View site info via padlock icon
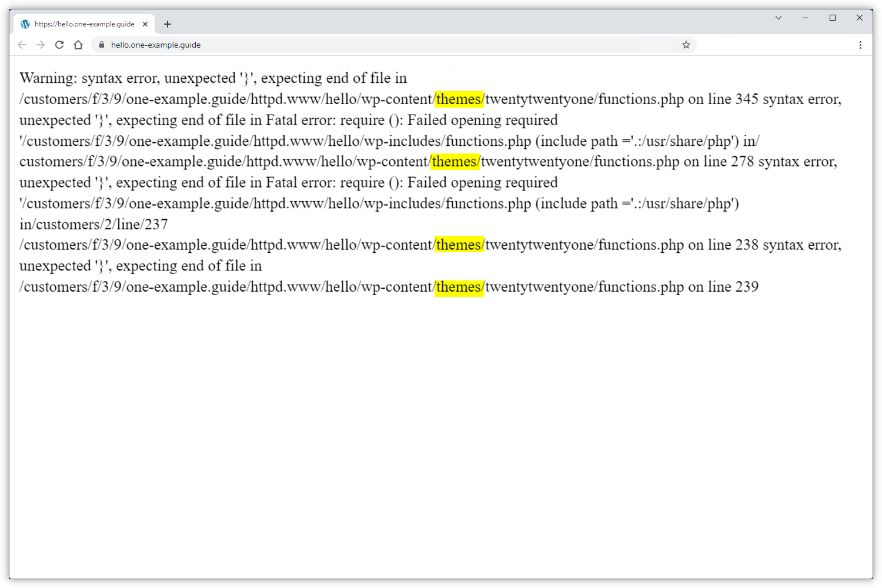This screenshot has width=882, height=588. [102, 45]
